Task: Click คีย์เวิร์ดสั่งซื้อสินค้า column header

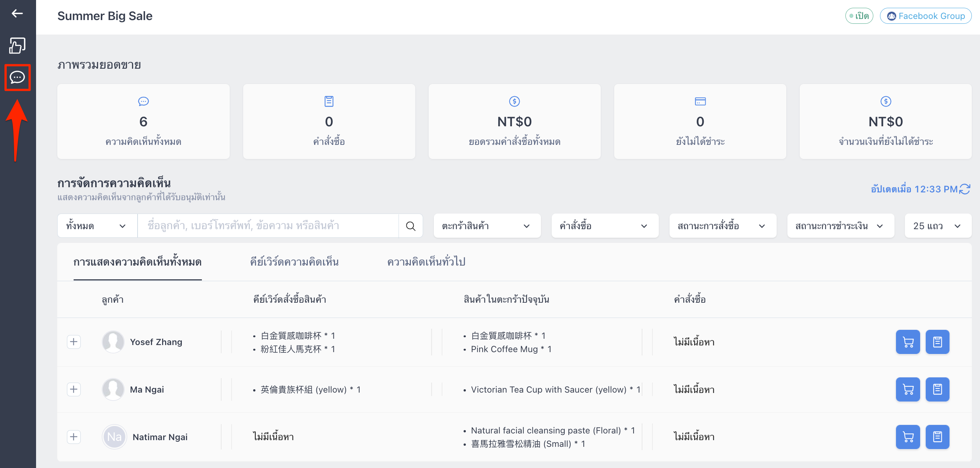Action: click(x=290, y=300)
